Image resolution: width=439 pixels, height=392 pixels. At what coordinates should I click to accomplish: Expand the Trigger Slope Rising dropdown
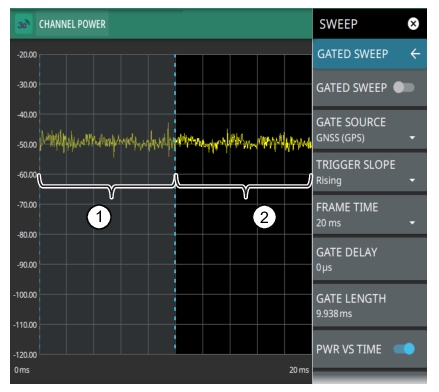pos(369,172)
